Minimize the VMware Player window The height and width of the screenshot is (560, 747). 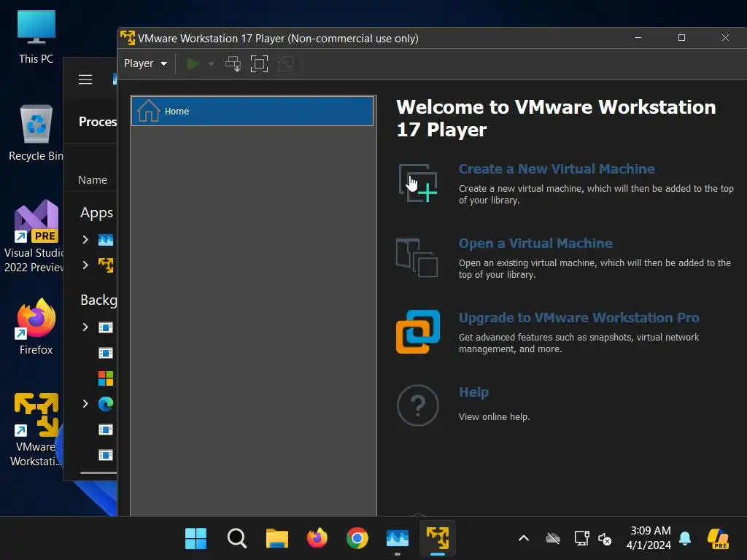point(638,38)
